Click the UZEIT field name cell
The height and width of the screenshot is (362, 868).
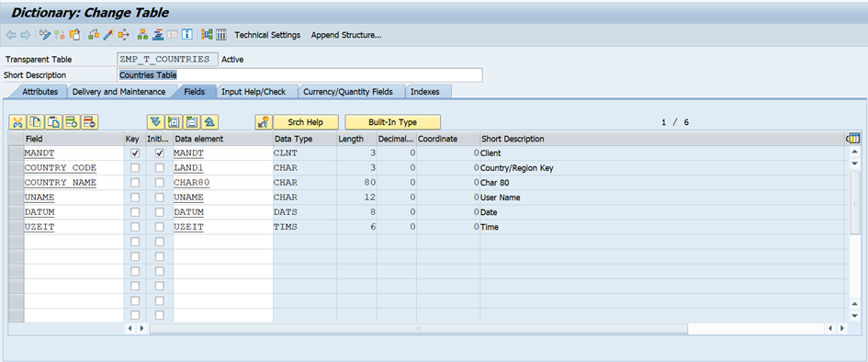[x=73, y=227]
